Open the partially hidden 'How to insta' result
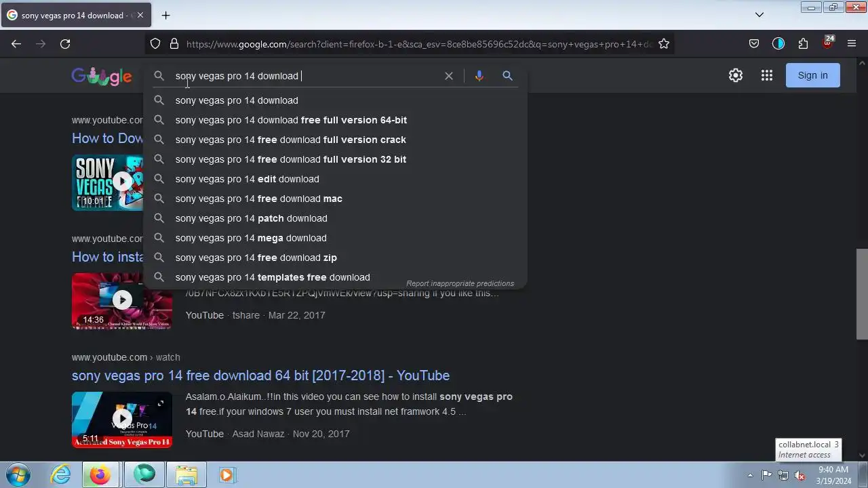Viewport: 868px width, 488px height. [x=107, y=257]
